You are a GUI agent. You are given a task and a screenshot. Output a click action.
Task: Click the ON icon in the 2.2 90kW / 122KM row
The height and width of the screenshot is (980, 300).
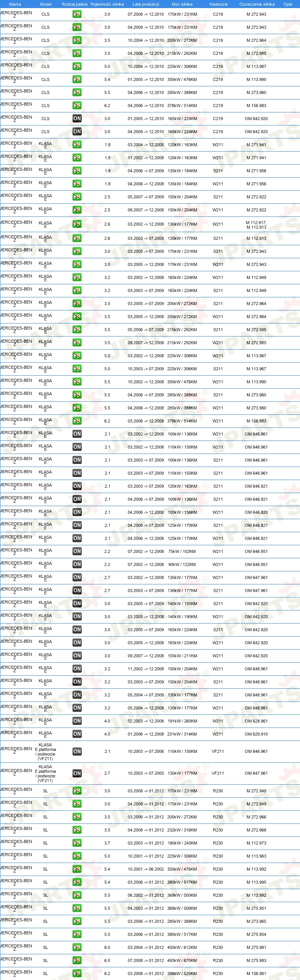point(77,564)
